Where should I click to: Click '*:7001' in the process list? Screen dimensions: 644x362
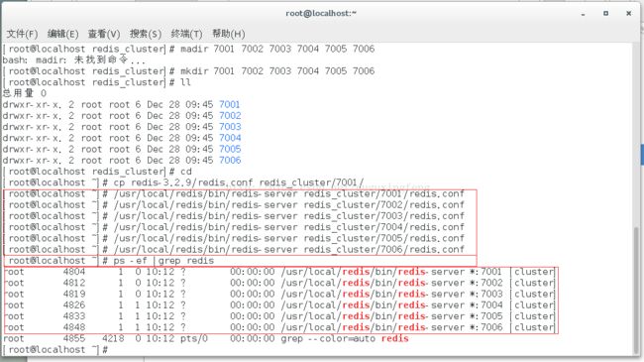click(x=486, y=272)
